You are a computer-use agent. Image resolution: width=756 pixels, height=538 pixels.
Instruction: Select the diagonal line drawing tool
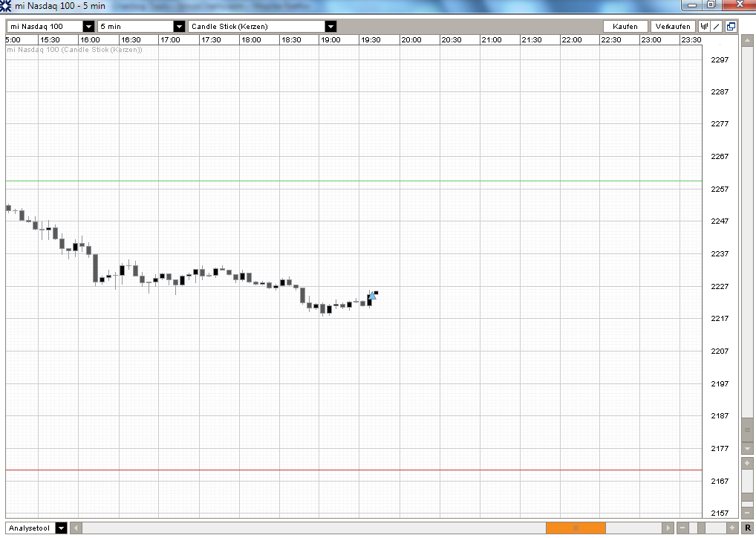point(717,27)
